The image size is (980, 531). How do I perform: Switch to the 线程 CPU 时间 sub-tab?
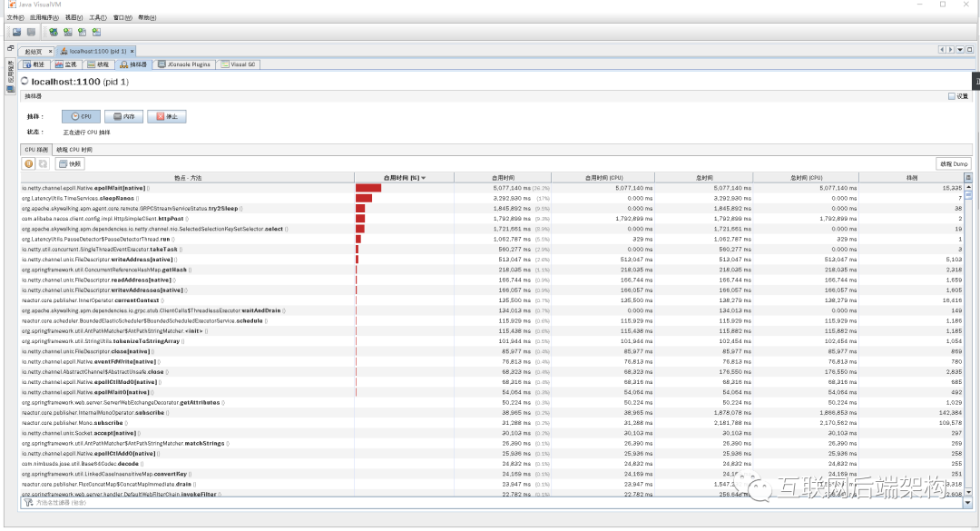point(74,150)
